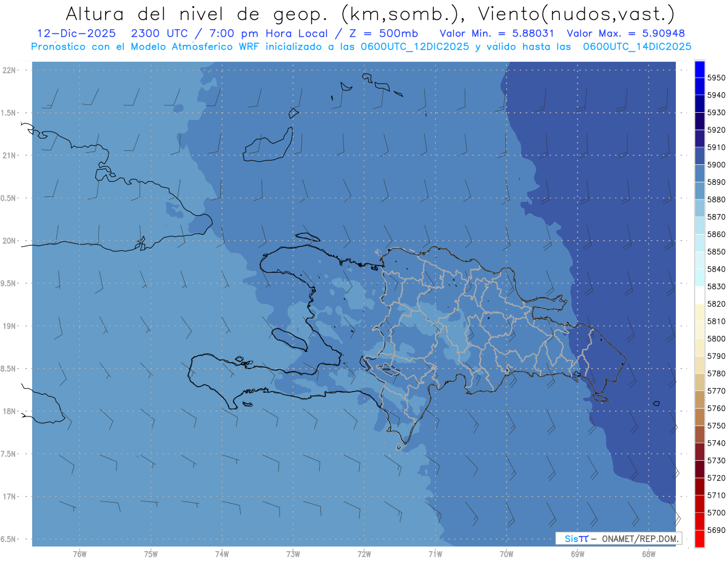Click the valid-until time '0600UTC_14DIC2025'
Viewport: 728px width, 562px height.
637,46
